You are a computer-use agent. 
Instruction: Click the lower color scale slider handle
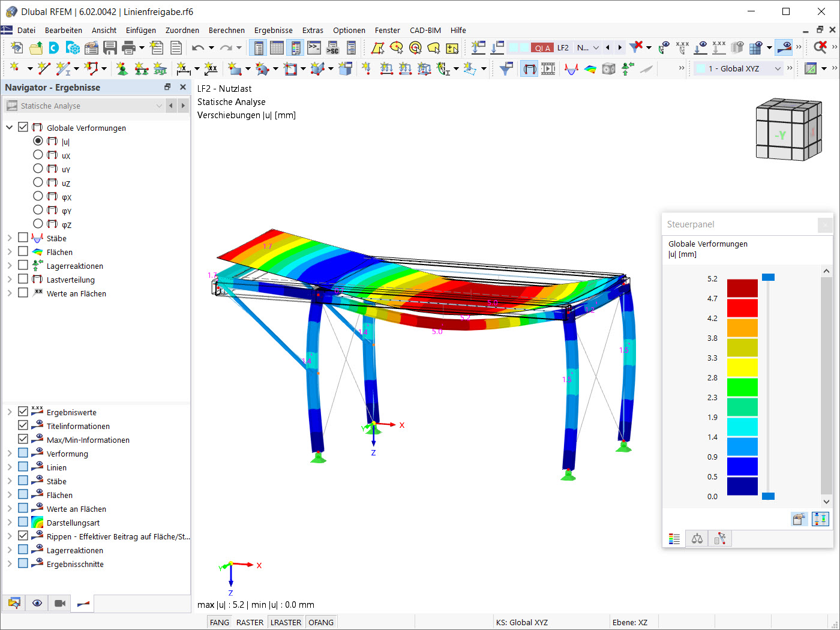tap(768, 496)
